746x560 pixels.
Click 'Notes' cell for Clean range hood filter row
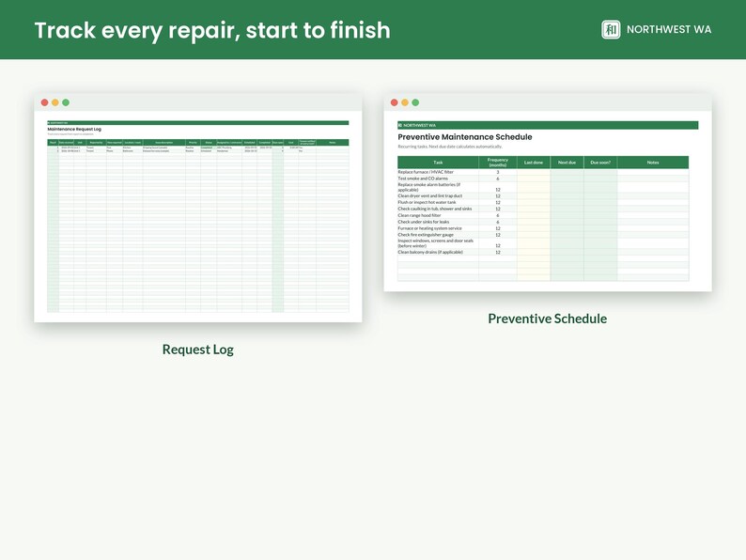(653, 215)
